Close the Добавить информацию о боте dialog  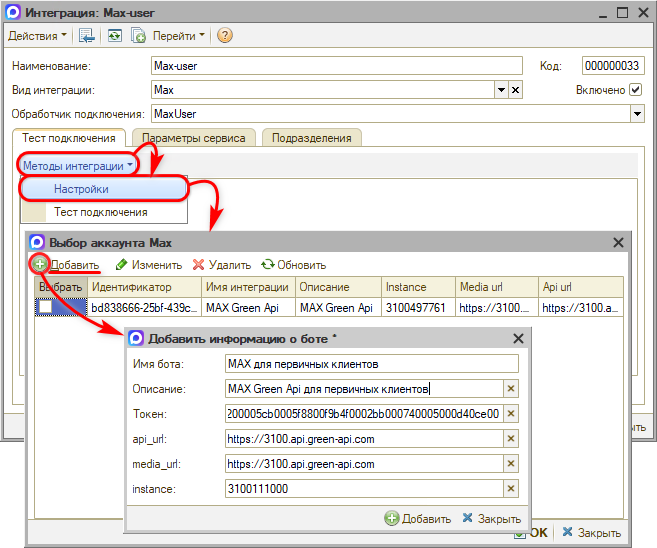(x=518, y=339)
